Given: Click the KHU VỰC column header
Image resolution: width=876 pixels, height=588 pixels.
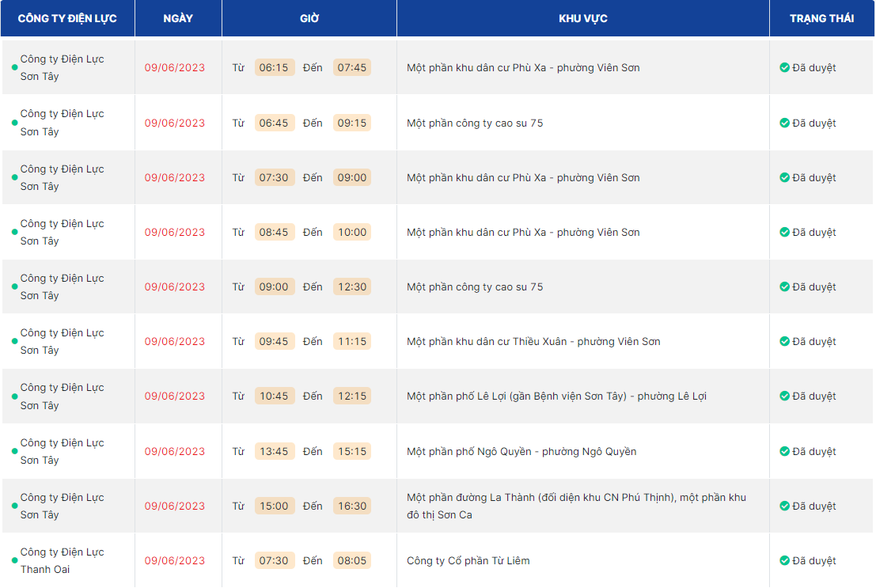Looking at the screenshot, I should tap(582, 18).
